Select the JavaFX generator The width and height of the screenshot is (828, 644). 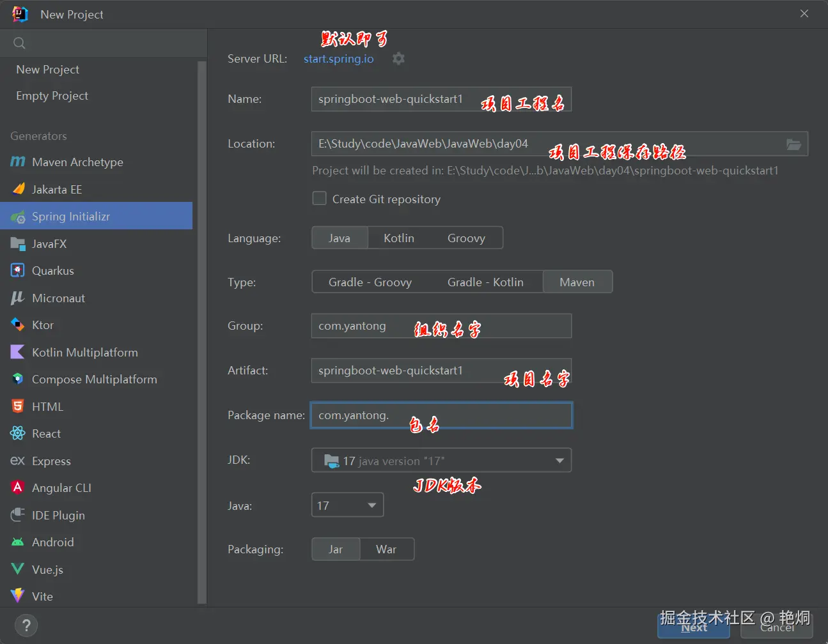point(97,243)
